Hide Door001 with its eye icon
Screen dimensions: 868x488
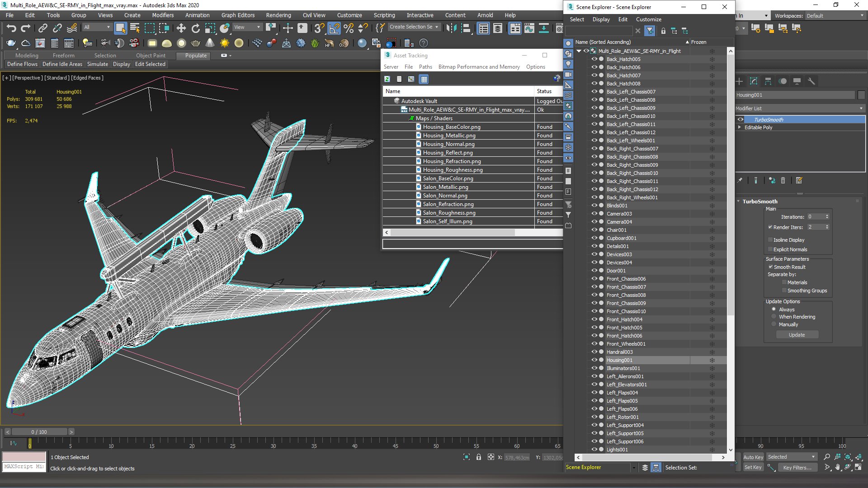[x=594, y=271]
